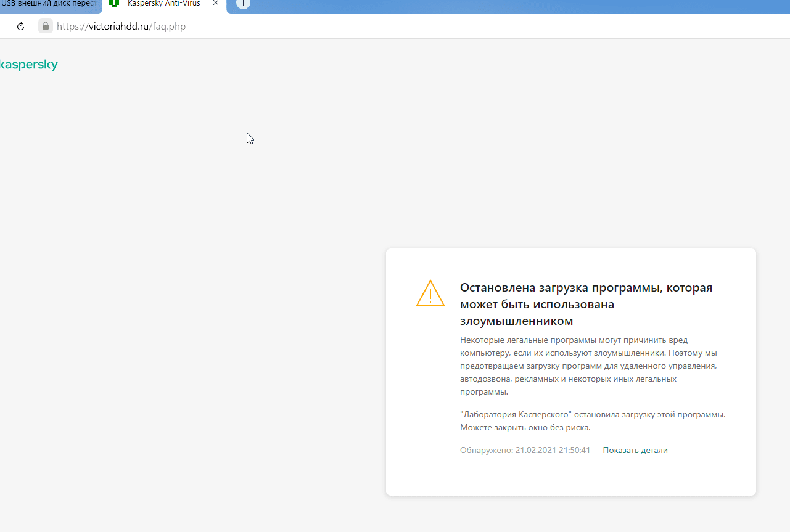
Task: Click the 'автодозвона, рекламных' text line
Action: (567, 379)
